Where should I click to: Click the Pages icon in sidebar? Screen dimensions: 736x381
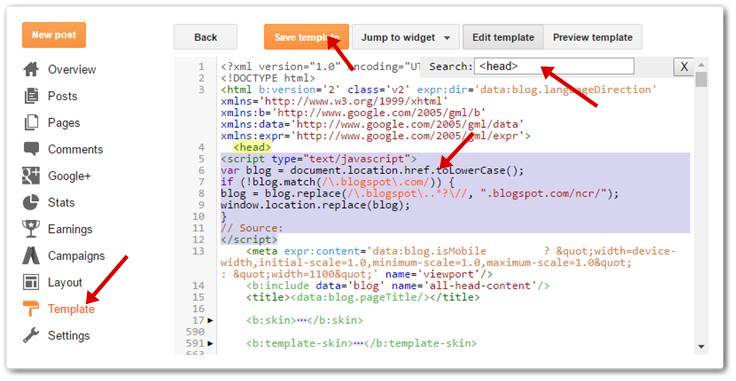[x=31, y=122]
